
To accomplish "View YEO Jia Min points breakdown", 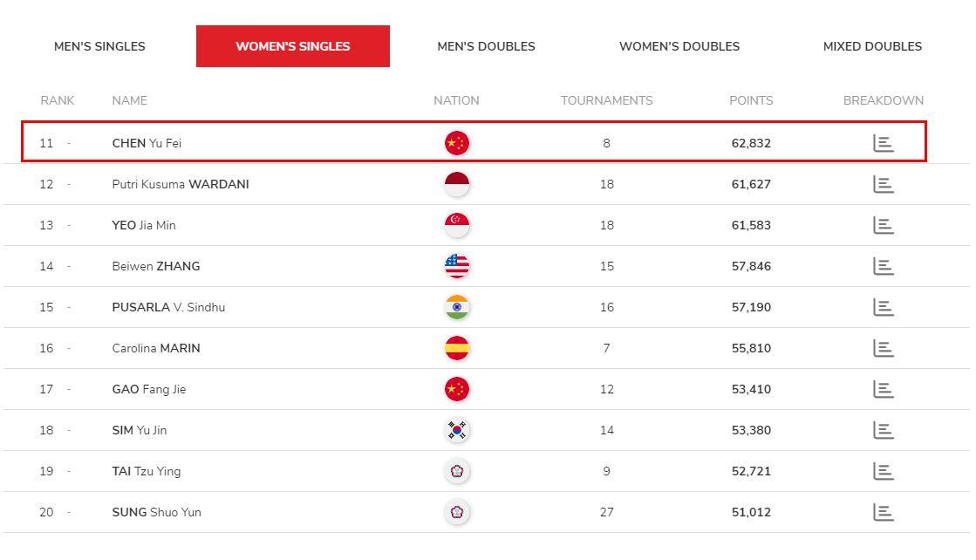I will pyautogui.click(x=884, y=225).
